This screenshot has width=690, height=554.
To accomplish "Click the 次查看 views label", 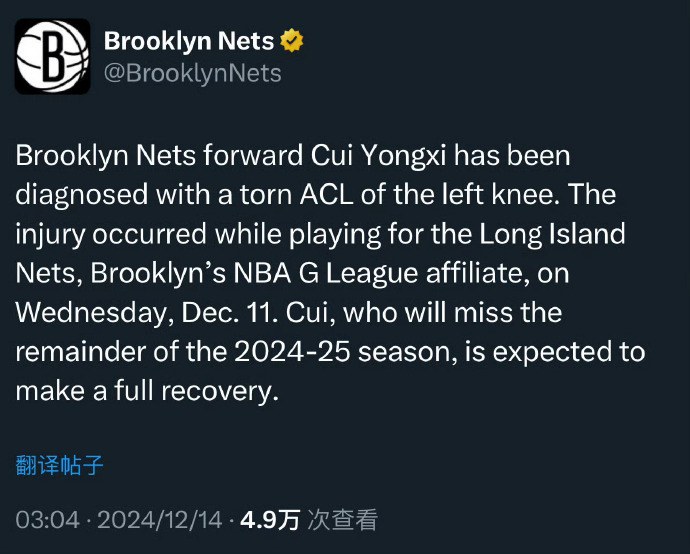I will 342,520.
